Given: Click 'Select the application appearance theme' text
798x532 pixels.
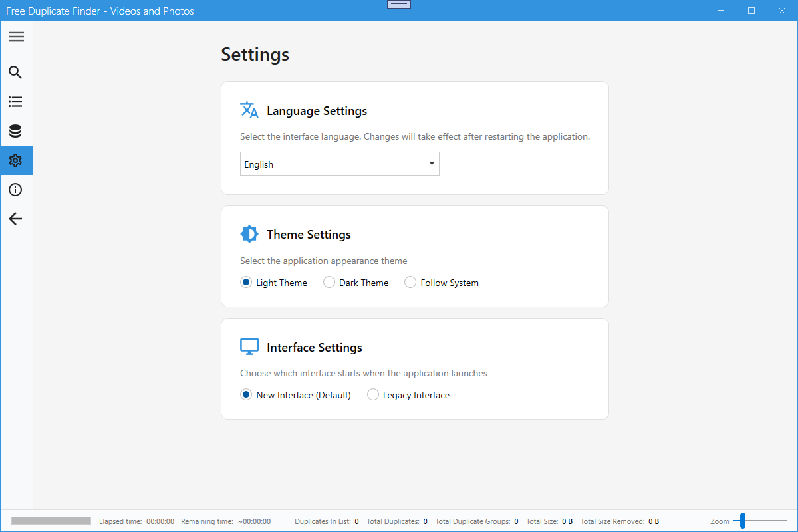Looking at the screenshot, I should (x=324, y=261).
